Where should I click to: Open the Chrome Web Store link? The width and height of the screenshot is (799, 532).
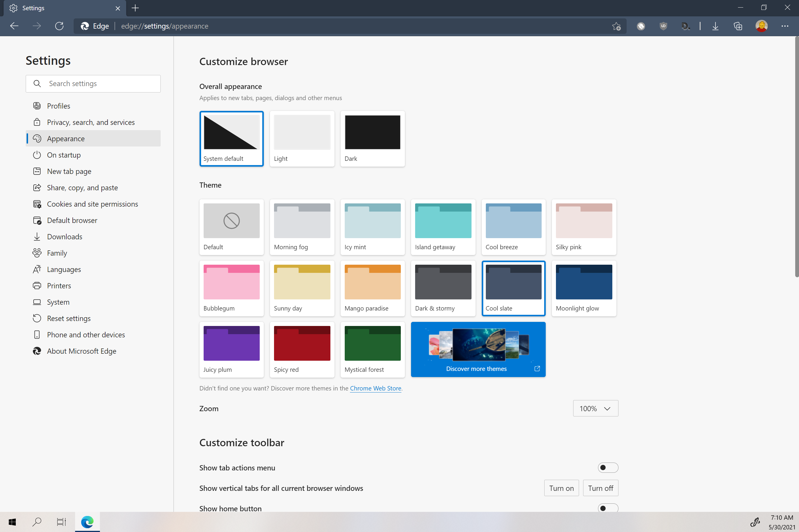(x=375, y=388)
